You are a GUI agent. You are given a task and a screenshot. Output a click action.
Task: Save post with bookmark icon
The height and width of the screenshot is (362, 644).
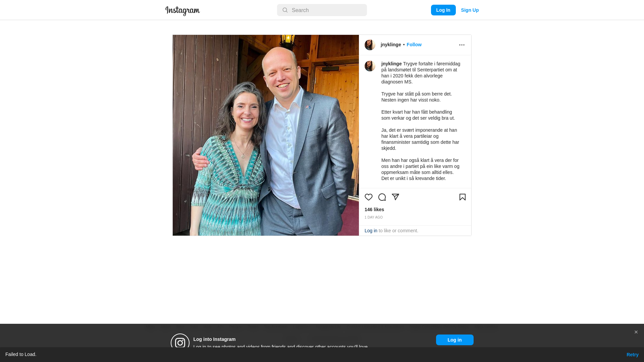pos(463,197)
